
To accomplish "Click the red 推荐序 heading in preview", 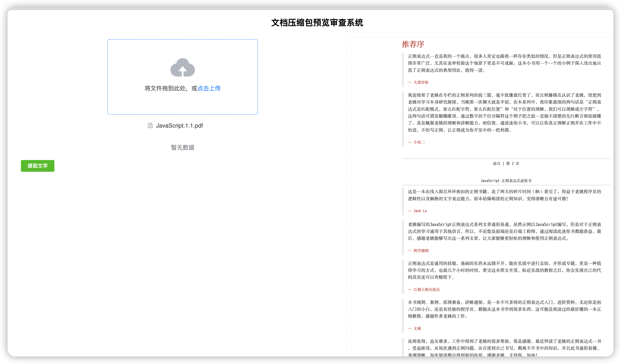I will click(413, 44).
